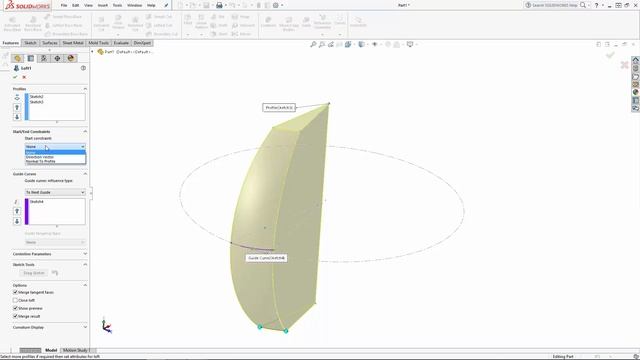Collapse the Options section

(x=85, y=285)
